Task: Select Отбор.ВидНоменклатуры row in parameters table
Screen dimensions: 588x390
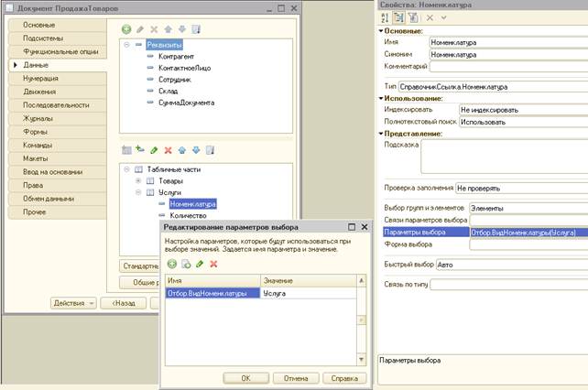Action: 212,293
